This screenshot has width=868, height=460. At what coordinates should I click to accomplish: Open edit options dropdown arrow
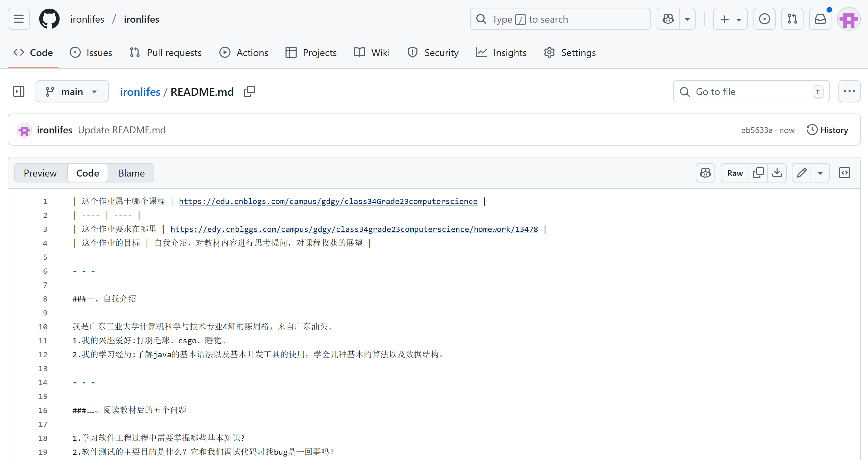coord(820,173)
